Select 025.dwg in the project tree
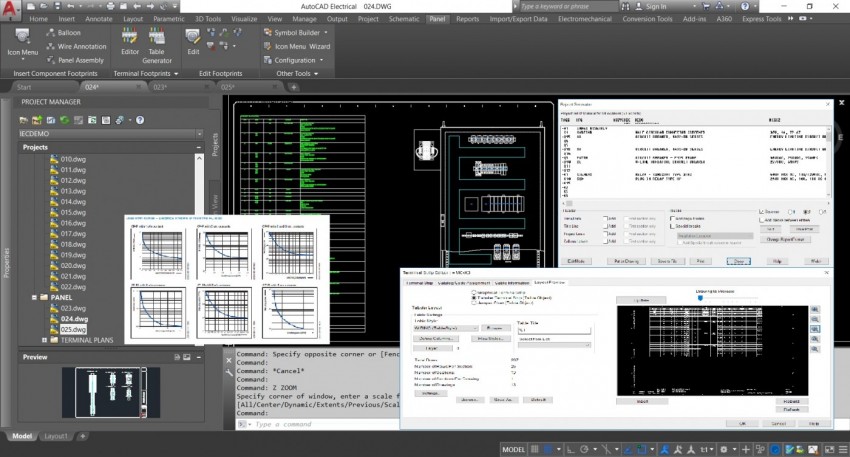 (73, 330)
